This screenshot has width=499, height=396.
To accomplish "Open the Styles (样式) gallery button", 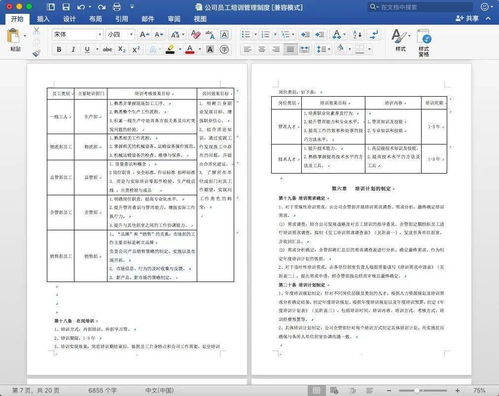I will click(401, 40).
